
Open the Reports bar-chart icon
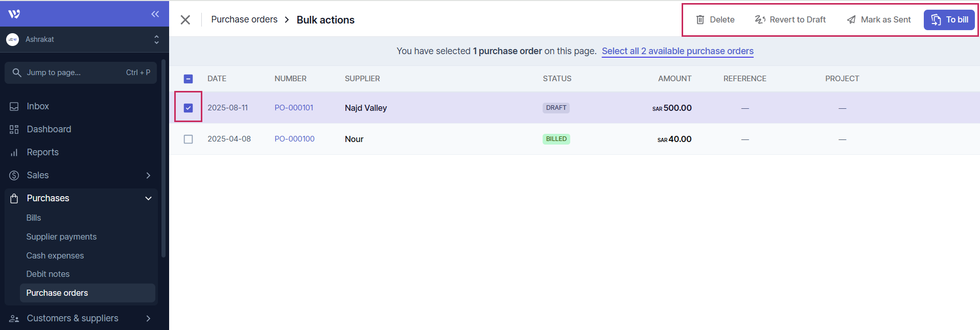pos(14,152)
